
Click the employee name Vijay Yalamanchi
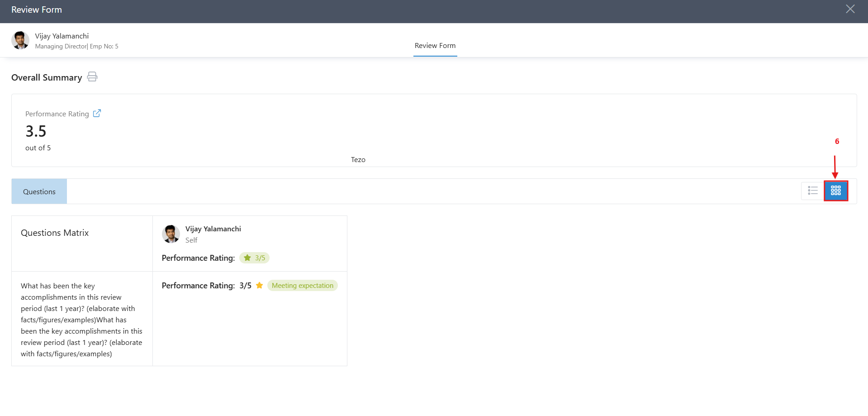62,36
